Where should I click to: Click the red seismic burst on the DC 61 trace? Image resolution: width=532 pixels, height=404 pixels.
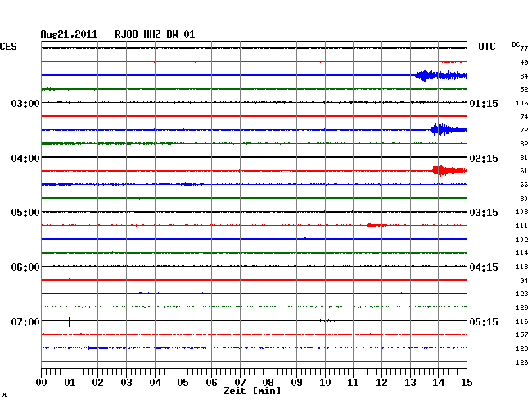[x=449, y=170]
